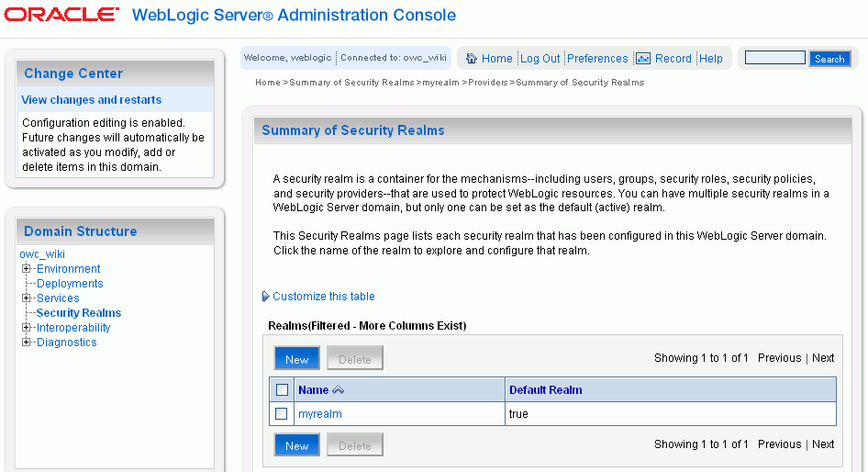Screen dimensions: 868x472
Task: Open View changes and restarts link
Action: tap(92, 100)
